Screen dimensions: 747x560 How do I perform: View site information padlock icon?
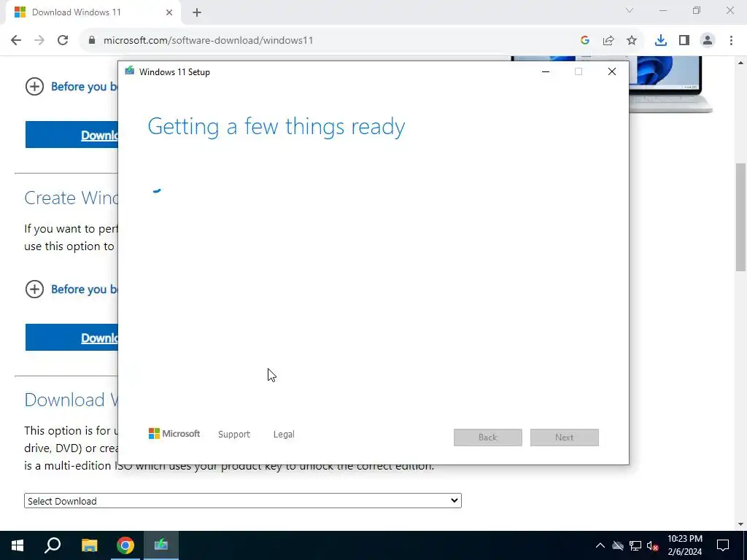(92, 41)
